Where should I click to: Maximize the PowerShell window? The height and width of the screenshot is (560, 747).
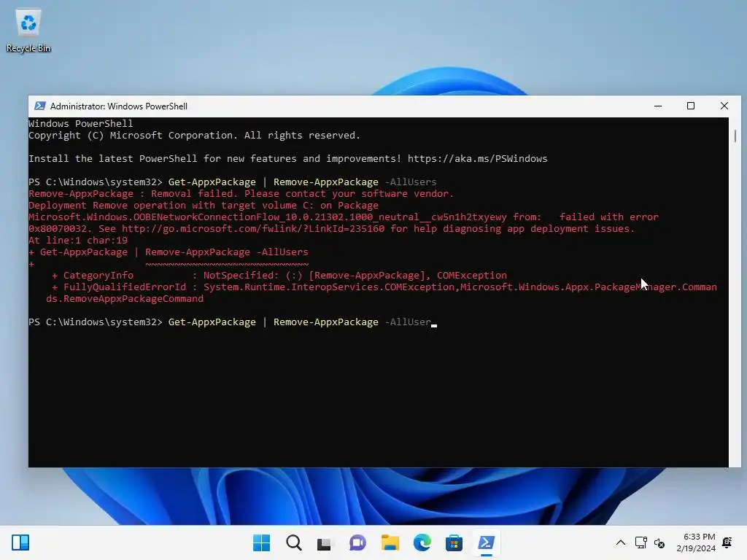coord(691,106)
